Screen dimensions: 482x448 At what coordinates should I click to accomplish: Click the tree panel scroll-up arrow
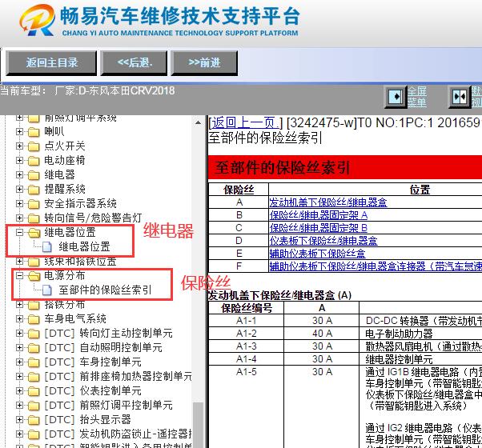tap(199, 123)
